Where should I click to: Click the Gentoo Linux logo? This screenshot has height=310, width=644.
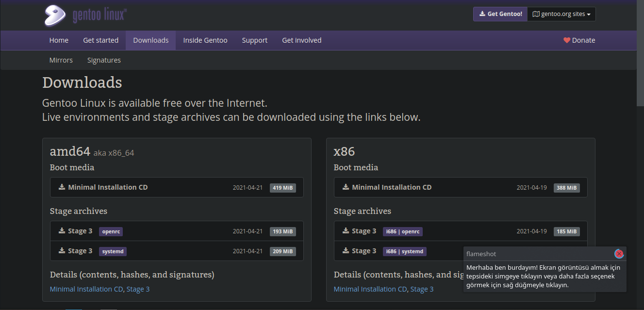click(x=85, y=15)
